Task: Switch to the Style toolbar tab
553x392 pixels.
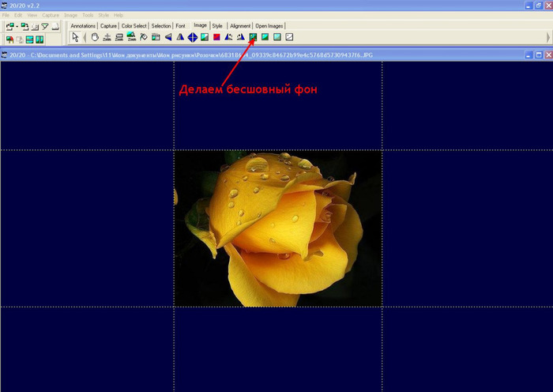Action: coord(217,26)
